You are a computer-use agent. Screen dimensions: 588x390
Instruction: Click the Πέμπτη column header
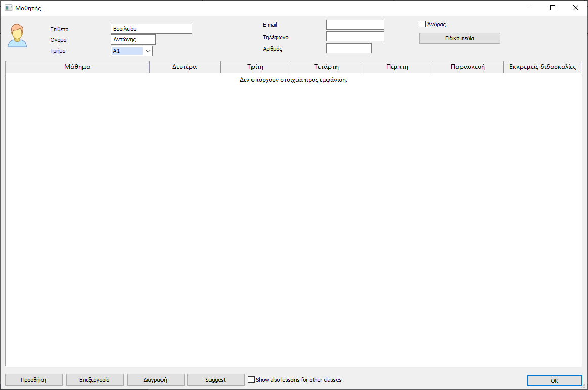point(397,67)
